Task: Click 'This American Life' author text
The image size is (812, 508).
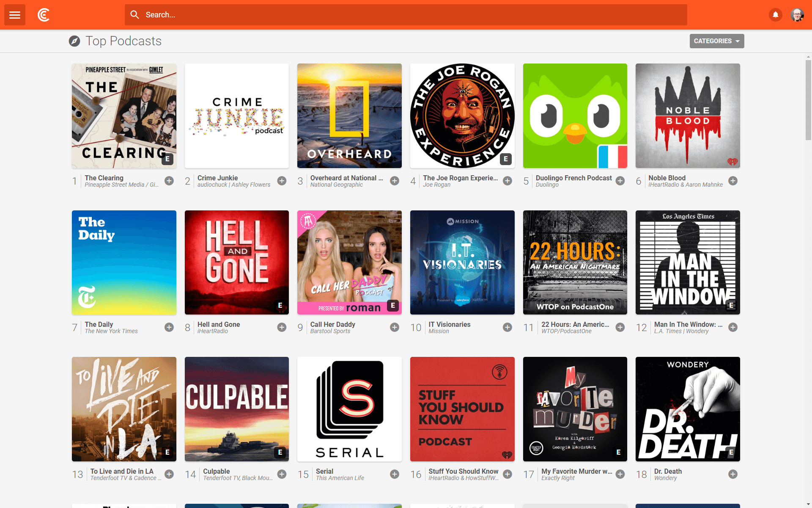Action: (340, 478)
